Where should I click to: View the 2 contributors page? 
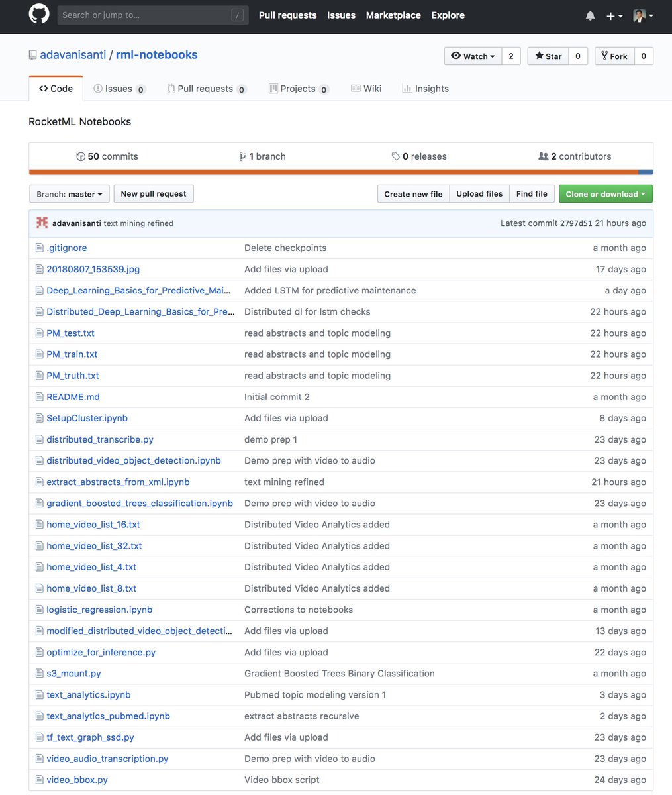(x=575, y=156)
